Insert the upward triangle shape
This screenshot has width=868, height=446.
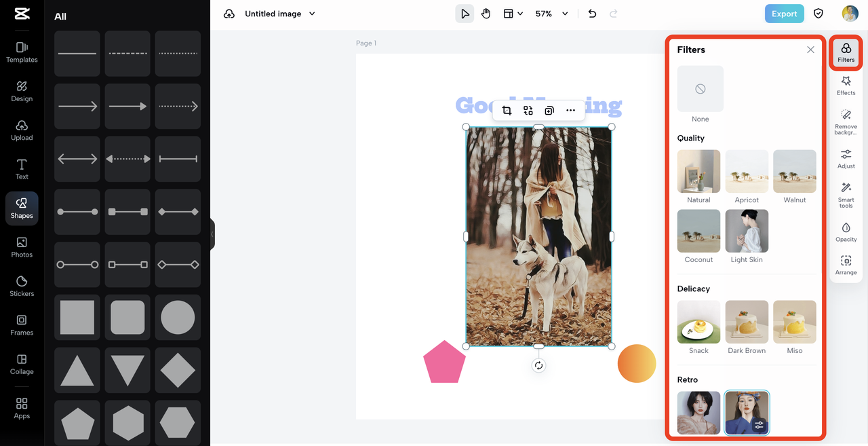[x=77, y=370]
